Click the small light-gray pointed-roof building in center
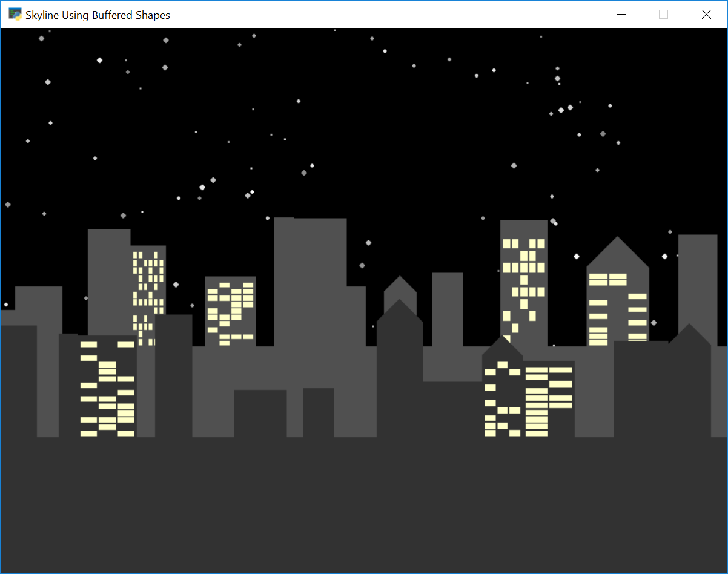Image resolution: width=728 pixels, height=574 pixels. (x=400, y=289)
